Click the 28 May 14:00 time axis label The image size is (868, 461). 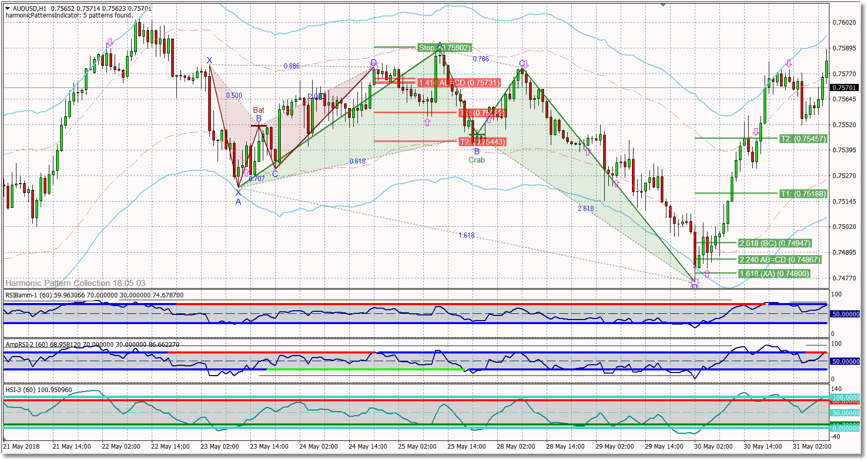tap(565, 447)
